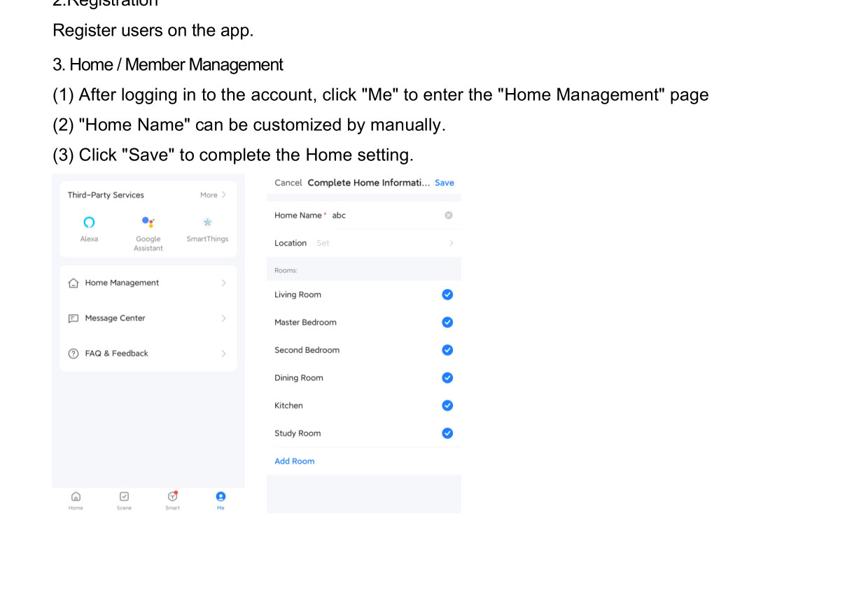Open the SmartThings service icon
The width and height of the screenshot is (868, 614).
pyautogui.click(x=207, y=223)
